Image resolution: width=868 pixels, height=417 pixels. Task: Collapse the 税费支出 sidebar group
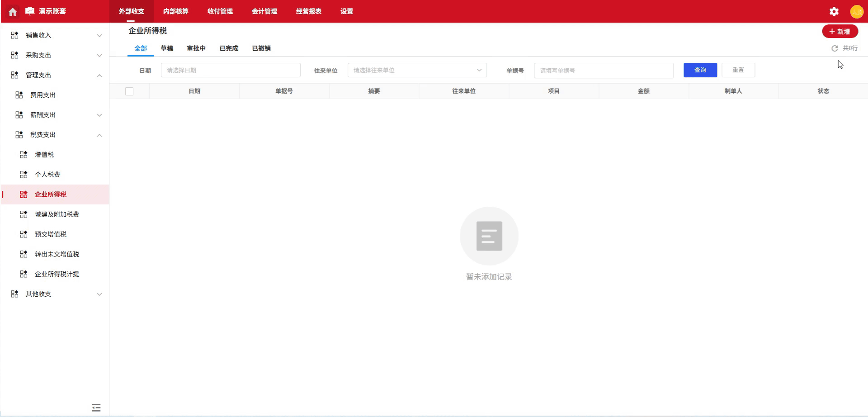[99, 135]
